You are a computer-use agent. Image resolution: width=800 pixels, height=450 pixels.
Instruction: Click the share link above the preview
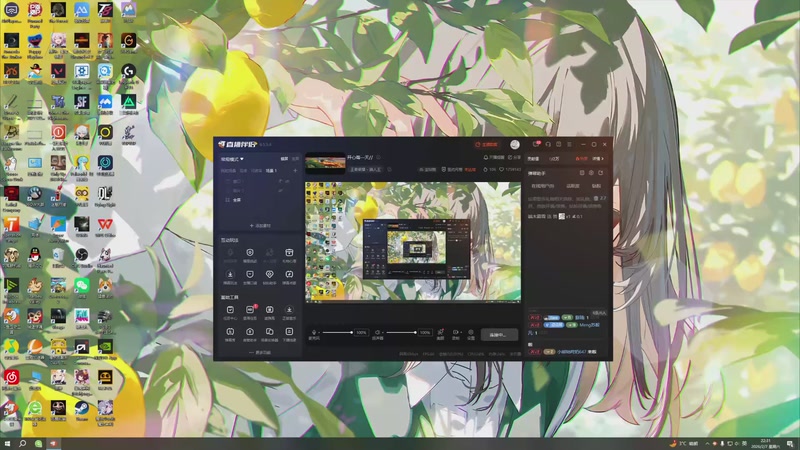pyautogui.click(x=514, y=158)
